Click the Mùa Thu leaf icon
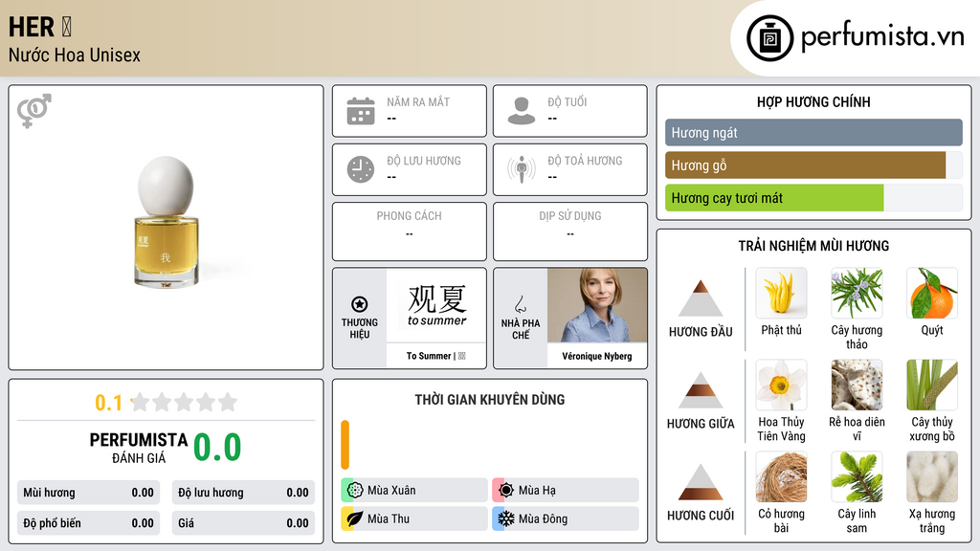Screen dimensions: 980x551 coord(355,519)
